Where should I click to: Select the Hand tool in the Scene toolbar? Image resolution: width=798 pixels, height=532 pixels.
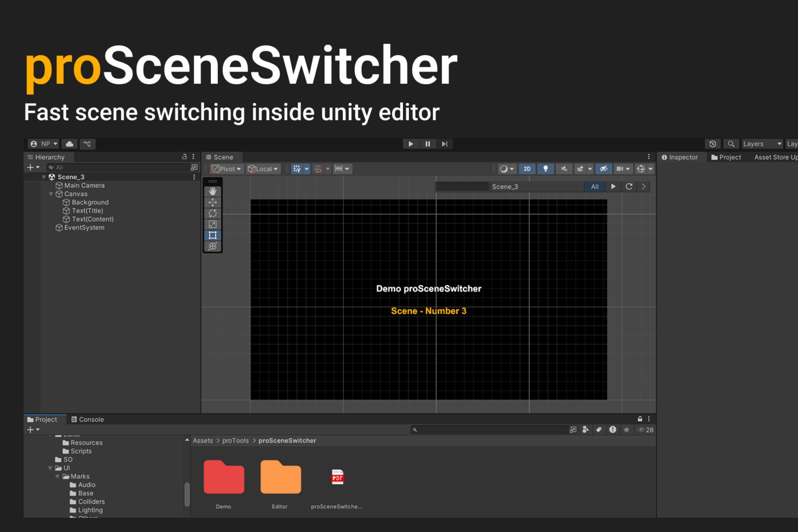click(212, 191)
